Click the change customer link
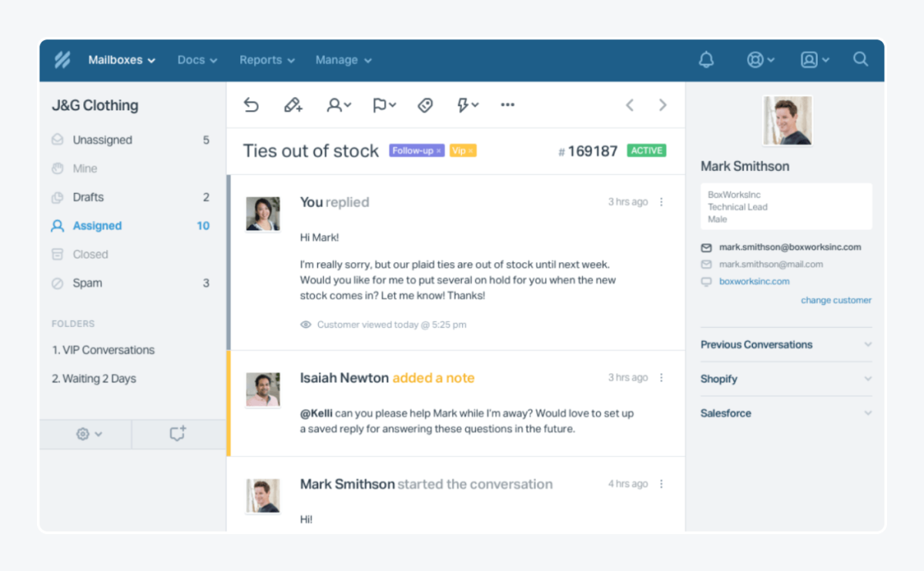This screenshot has width=924, height=571. click(836, 300)
